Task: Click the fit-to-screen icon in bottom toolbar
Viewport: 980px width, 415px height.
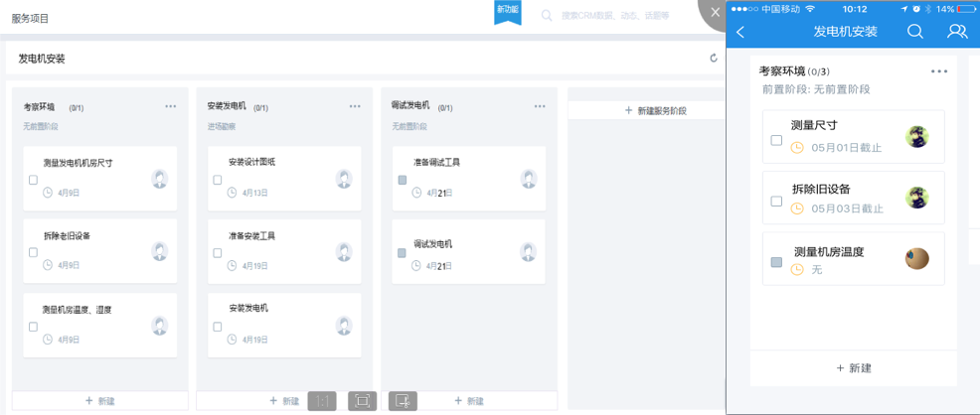Action: pos(362,401)
